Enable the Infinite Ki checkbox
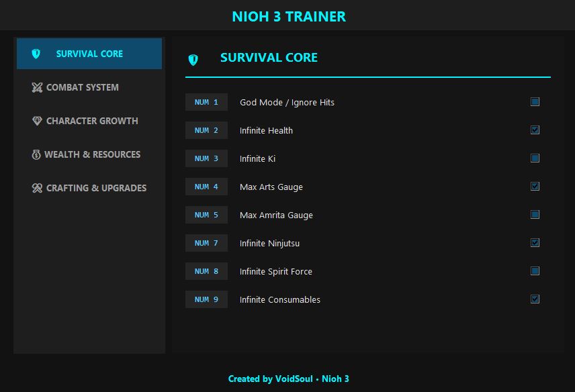The height and width of the screenshot is (392, 575). (x=535, y=158)
